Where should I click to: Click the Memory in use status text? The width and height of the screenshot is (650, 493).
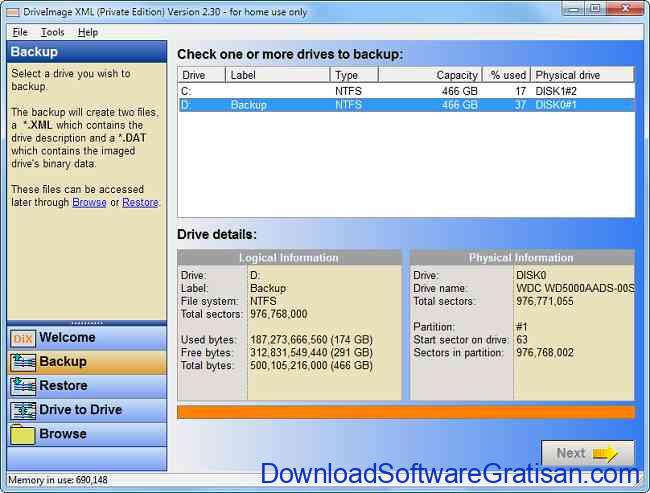pos(58,480)
